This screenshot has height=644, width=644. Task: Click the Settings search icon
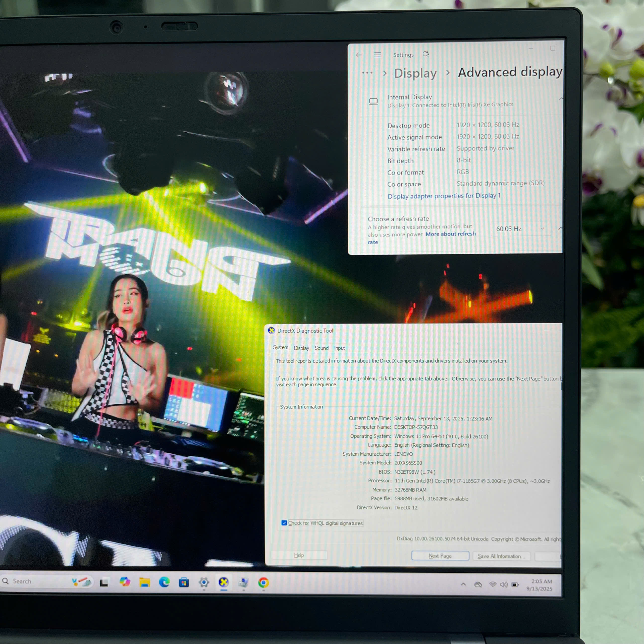(426, 54)
